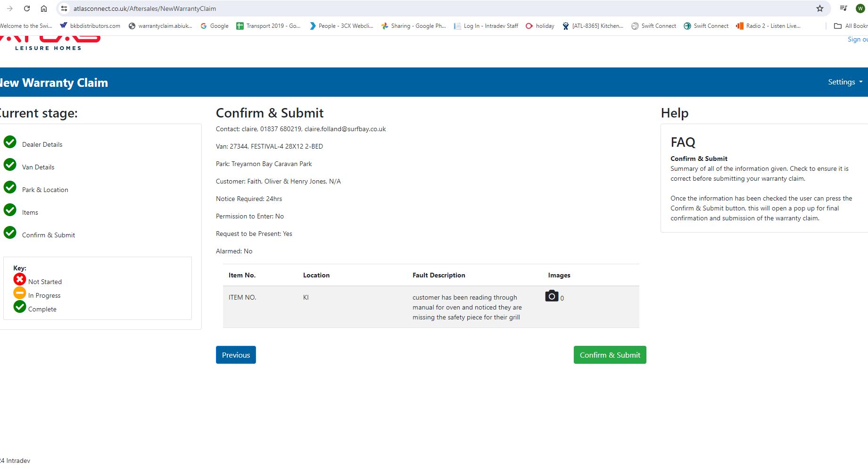Open the Swift Connect bookmark
Screen dimensions: 868x469
click(653, 26)
